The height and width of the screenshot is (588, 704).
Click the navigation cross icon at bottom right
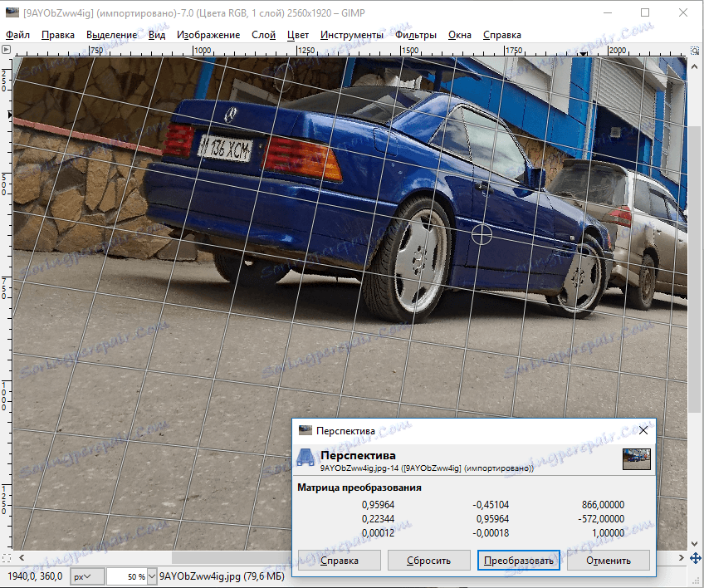pos(695,558)
